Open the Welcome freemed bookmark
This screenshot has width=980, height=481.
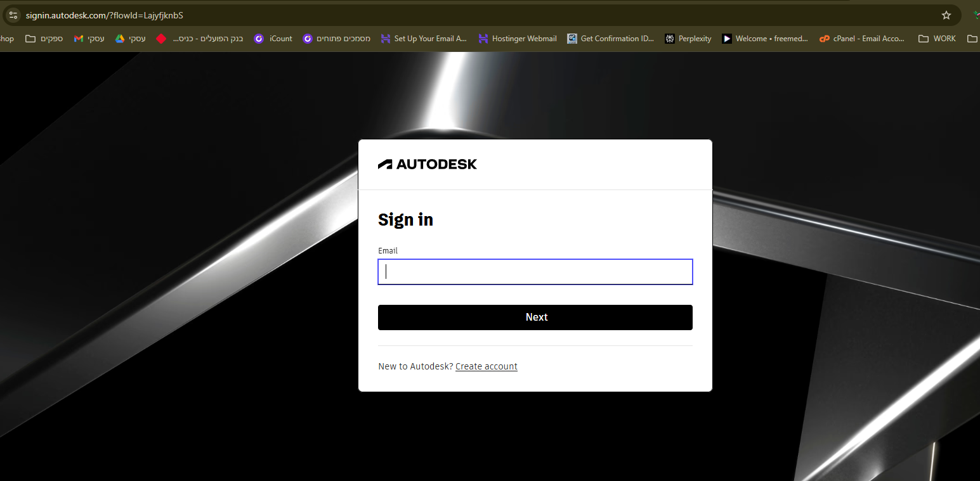(x=765, y=39)
